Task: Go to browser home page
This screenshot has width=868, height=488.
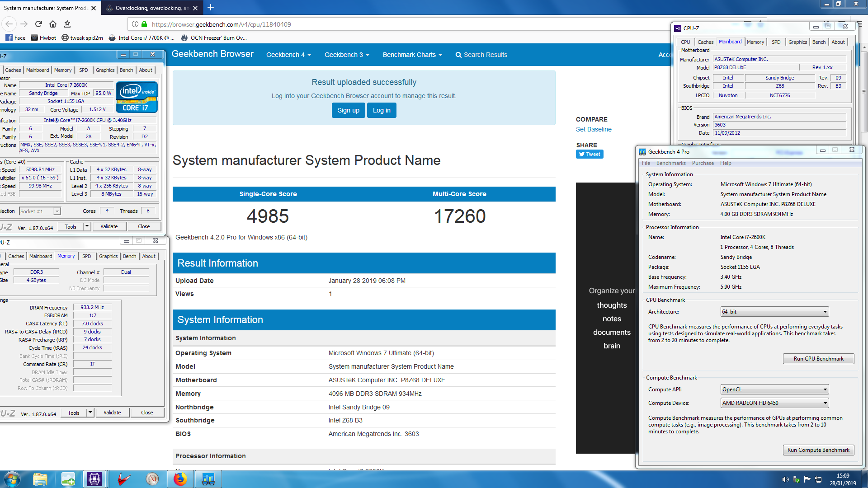Action: coord(53,24)
